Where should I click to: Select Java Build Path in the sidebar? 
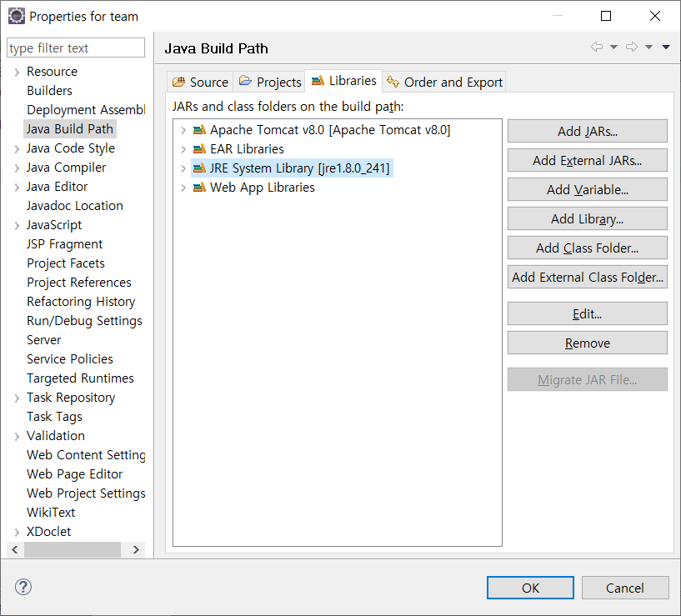pos(70,129)
